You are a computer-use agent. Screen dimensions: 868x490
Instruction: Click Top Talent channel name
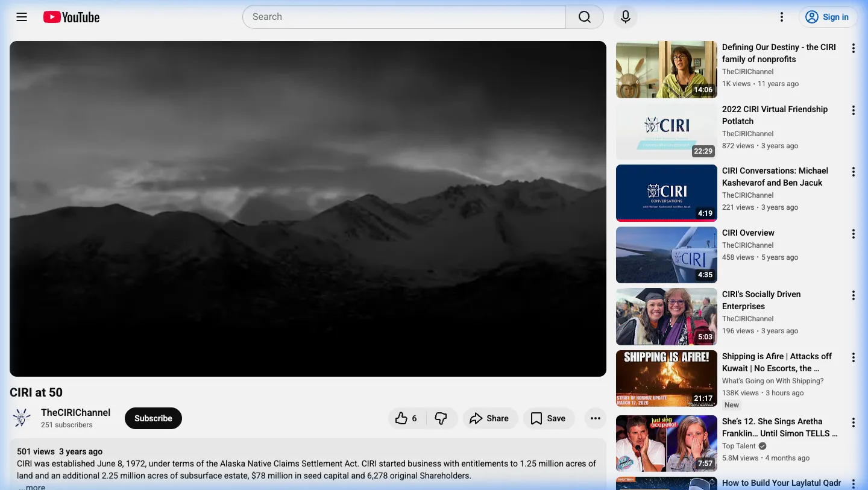[739, 446]
